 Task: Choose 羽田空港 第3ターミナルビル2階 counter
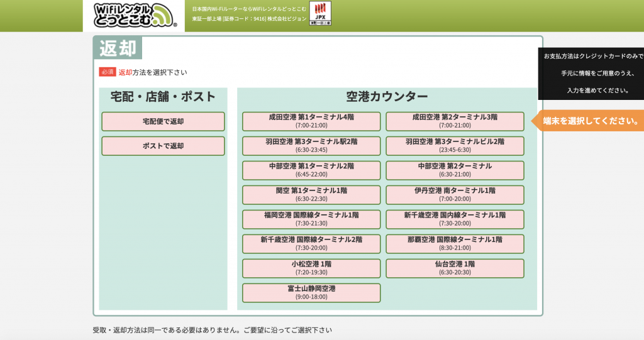tap(455, 146)
